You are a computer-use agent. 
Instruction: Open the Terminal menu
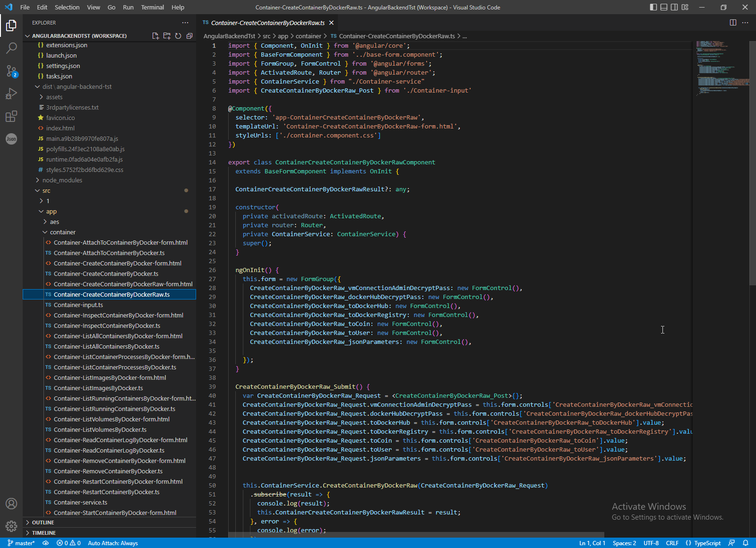click(x=152, y=7)
